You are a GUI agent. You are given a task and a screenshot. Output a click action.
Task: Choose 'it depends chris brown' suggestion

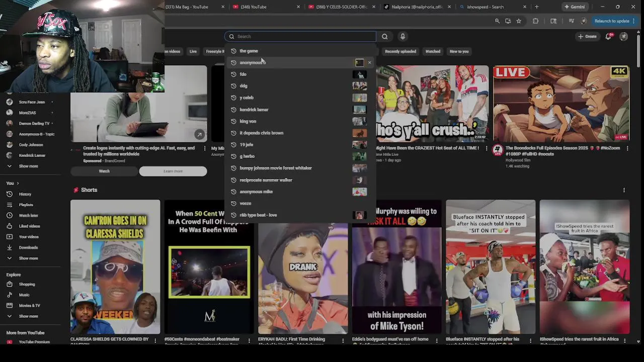[x=300, y=133]
